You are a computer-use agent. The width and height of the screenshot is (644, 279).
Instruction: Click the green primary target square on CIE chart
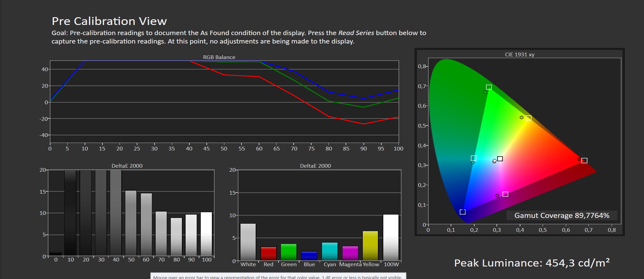[489, 87]
